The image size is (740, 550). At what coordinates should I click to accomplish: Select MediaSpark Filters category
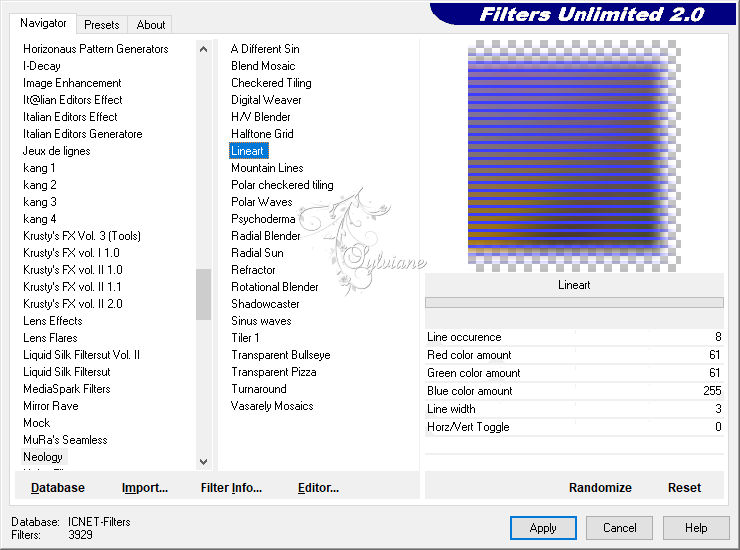tap(67, 389)
